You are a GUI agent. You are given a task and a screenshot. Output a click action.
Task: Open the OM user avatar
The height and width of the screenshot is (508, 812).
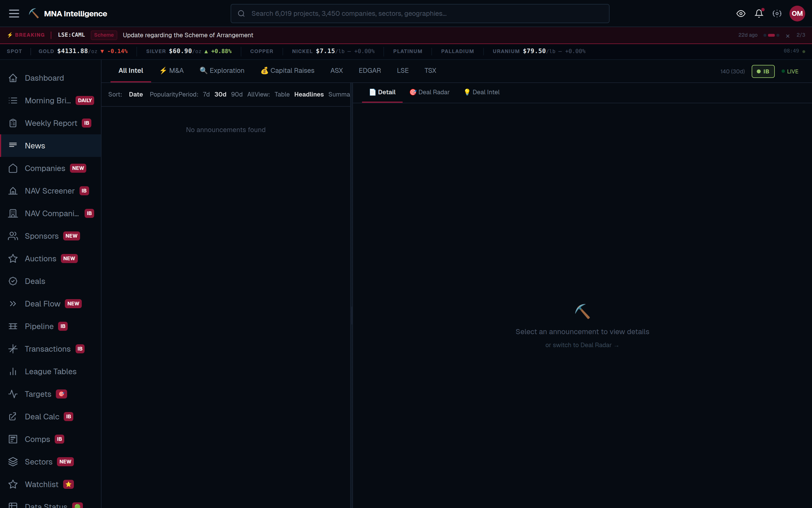click(797, 14)
